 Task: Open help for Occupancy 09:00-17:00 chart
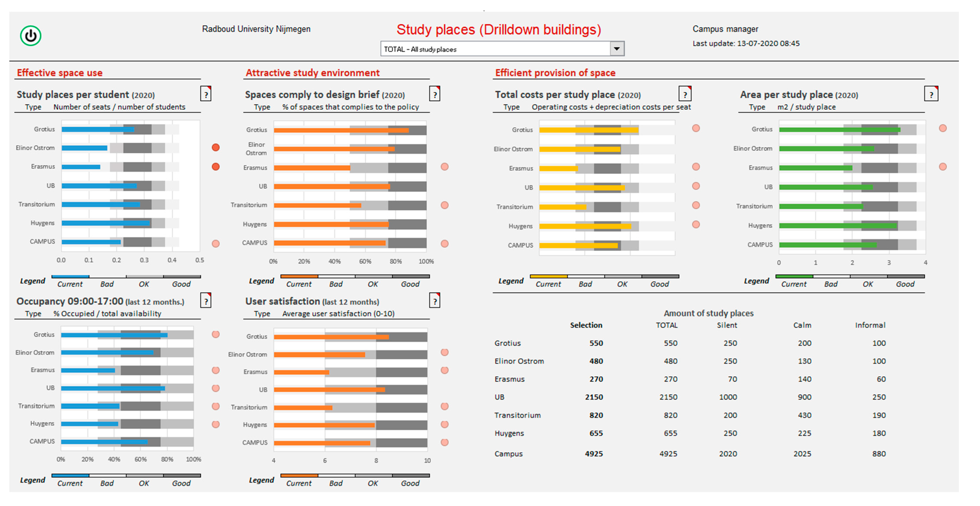(206, 300)
